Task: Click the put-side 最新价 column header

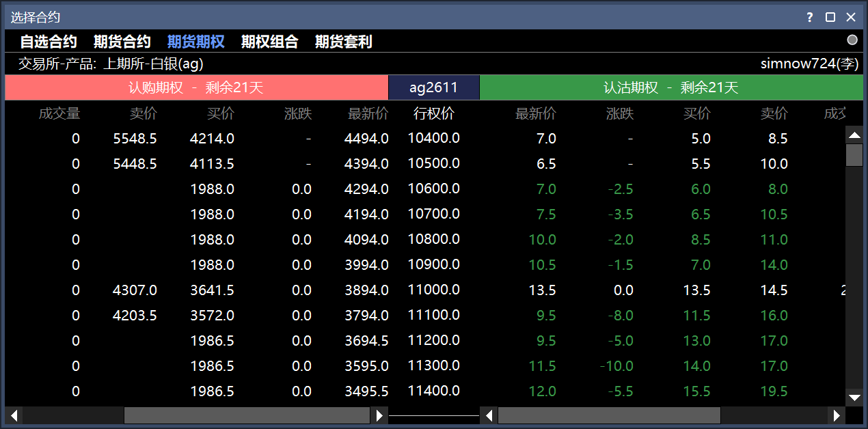Action: coord(536,113)
